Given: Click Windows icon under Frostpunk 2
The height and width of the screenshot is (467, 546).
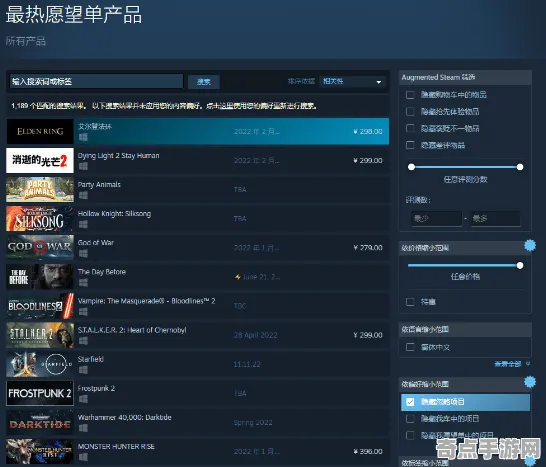Looking at the screenshot, I should click(x=83, y=399).
